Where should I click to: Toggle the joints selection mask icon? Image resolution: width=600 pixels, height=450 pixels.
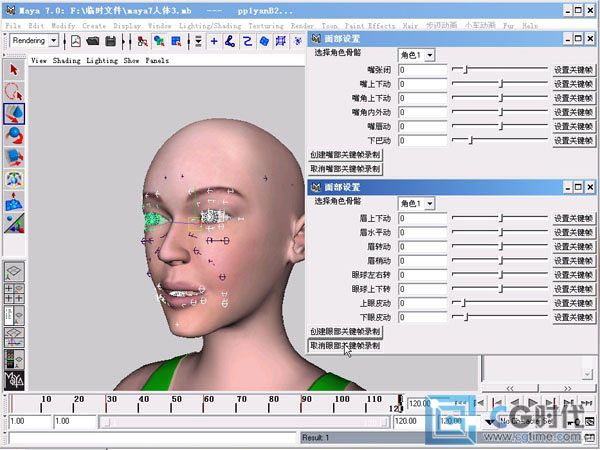(230, 41)
